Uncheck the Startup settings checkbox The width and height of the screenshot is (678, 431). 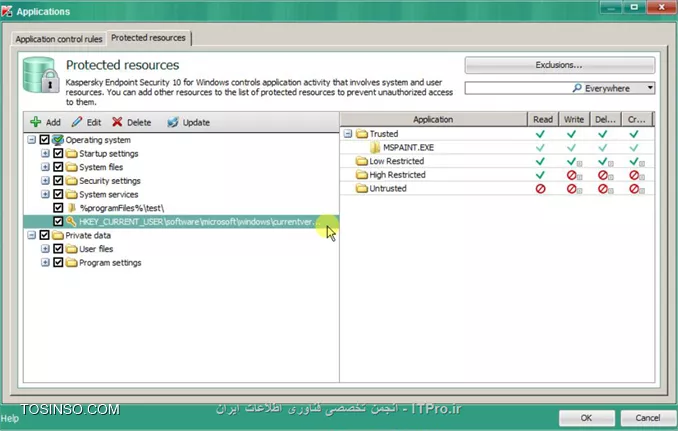58,153
